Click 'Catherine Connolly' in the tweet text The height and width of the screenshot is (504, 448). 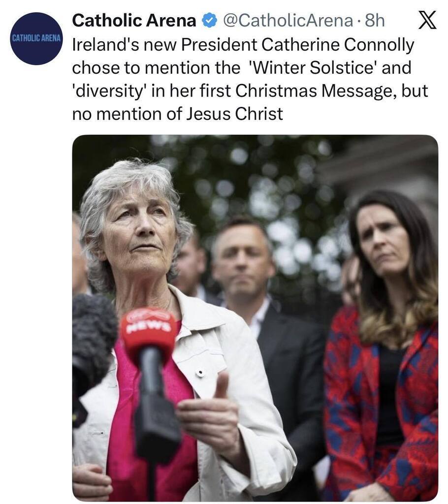point(337,44)
